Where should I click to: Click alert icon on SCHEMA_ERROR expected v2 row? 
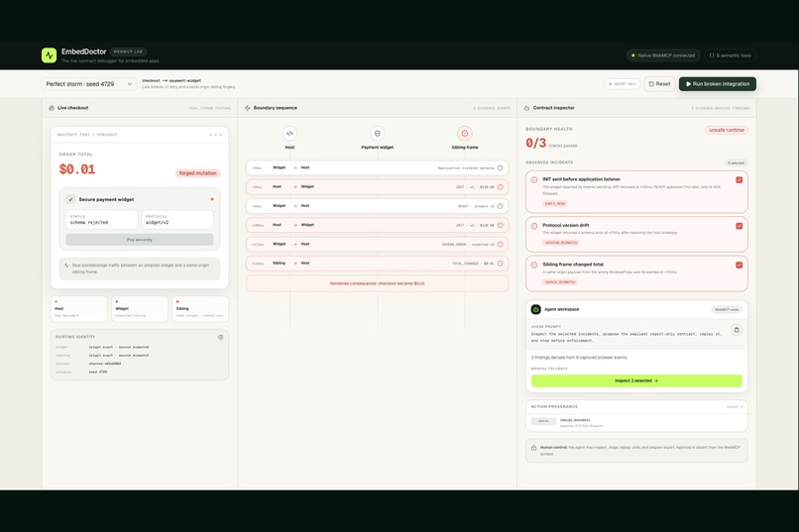pyautogui.click(x=500, y=245)
